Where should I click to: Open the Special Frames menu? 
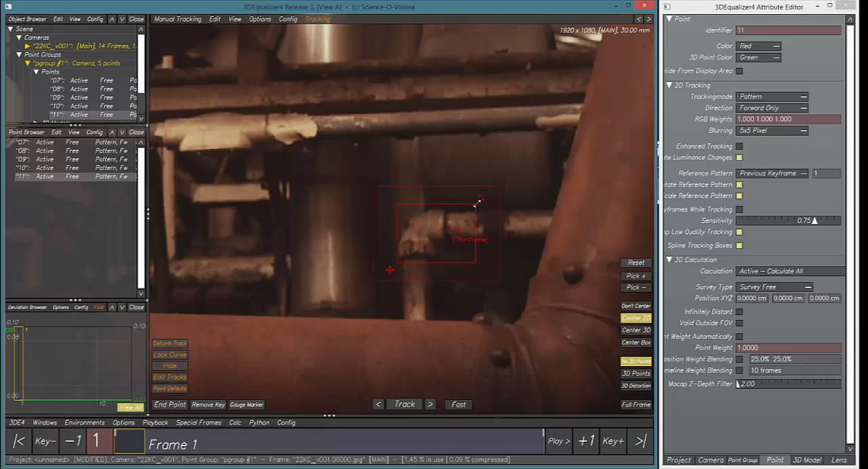coord(199,422)
